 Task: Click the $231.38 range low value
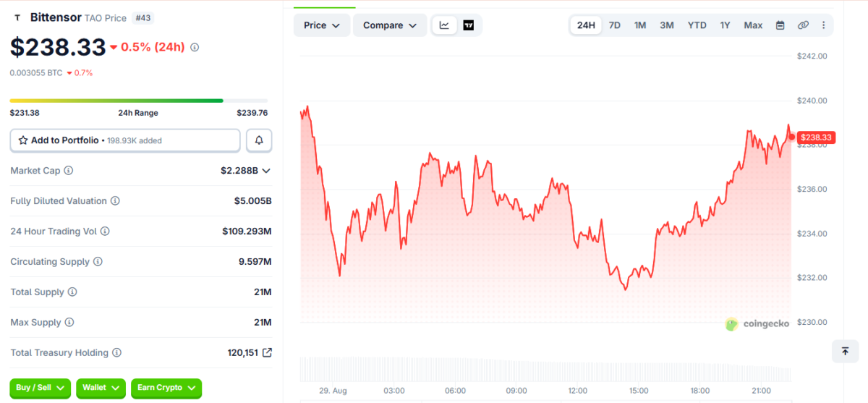[x=25, y=113]
